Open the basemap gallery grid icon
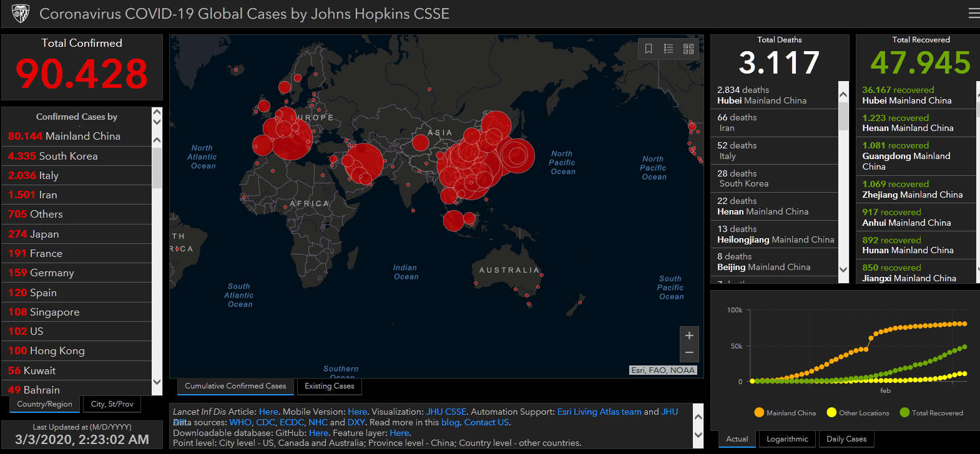Image resolution: width=980 pixels, height=454 pixels. point(688,49)
